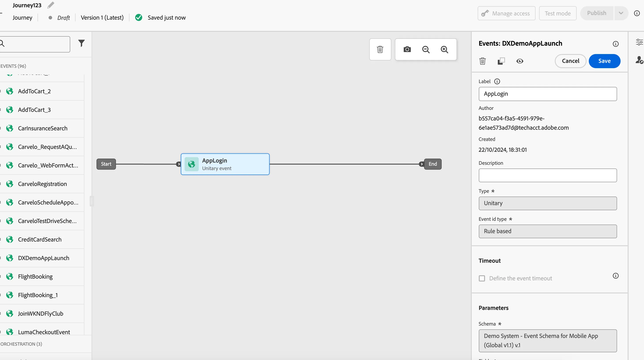The width and height of the screenshot is (644, 360).
Task: Select the AddToCart_2 event
Action: point(42,91)
